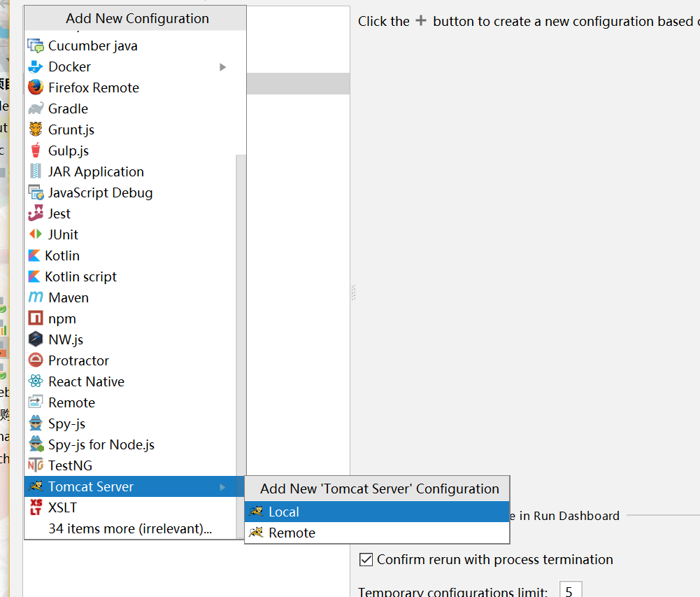Click the Firefox Remote icon

point(36,87)
